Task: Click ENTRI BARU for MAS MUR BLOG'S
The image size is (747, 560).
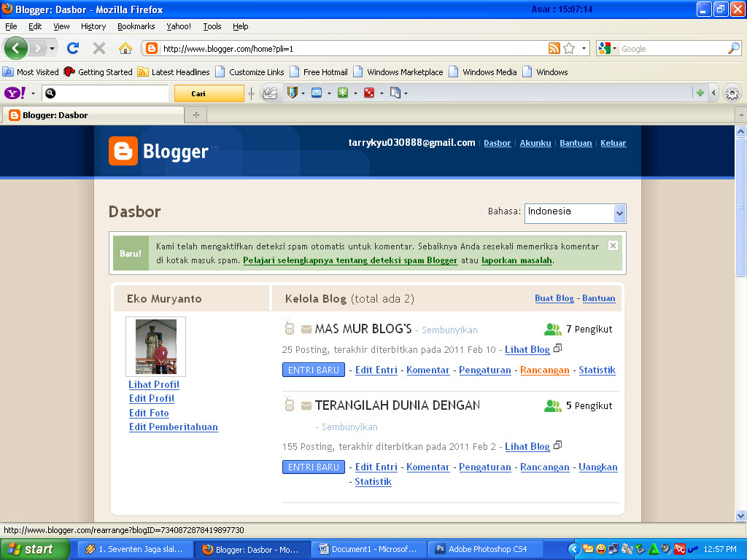Action: (x=314, y=370)
